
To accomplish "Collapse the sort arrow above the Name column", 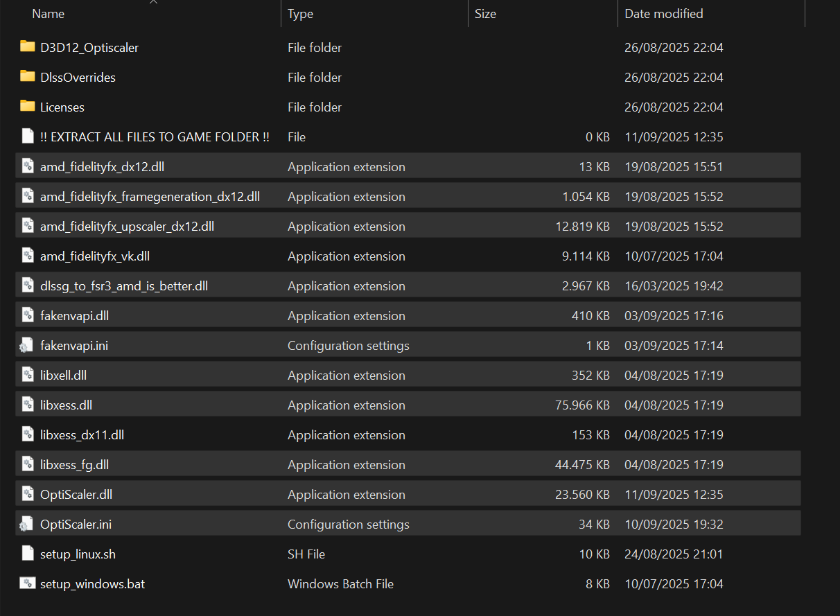I will pyautogui.click(x=153, y=2).
